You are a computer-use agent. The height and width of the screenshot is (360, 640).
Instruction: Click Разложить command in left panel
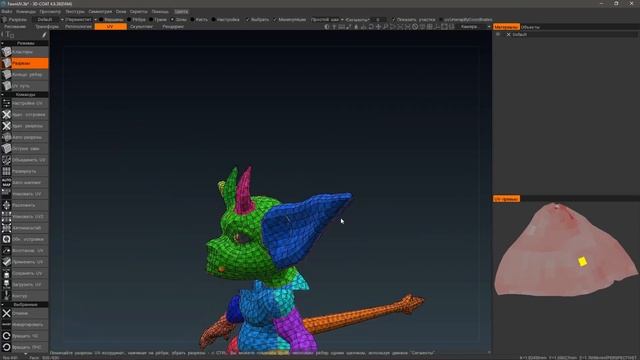(24, 205)
